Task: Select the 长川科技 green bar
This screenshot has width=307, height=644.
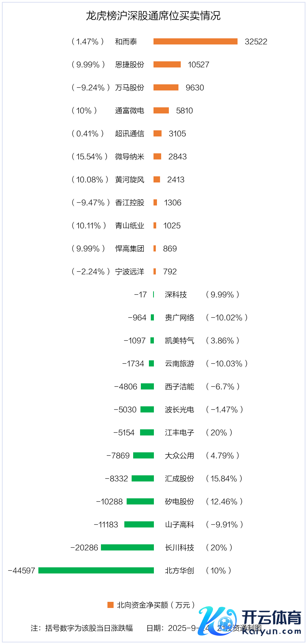Action: [127, 547]
